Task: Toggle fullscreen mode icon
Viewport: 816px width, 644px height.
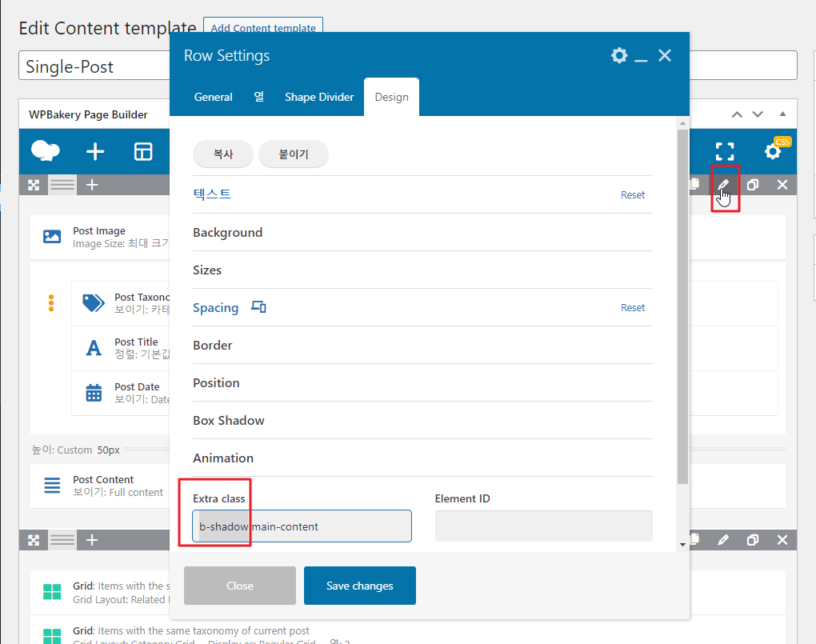Action: coord(725,151)
